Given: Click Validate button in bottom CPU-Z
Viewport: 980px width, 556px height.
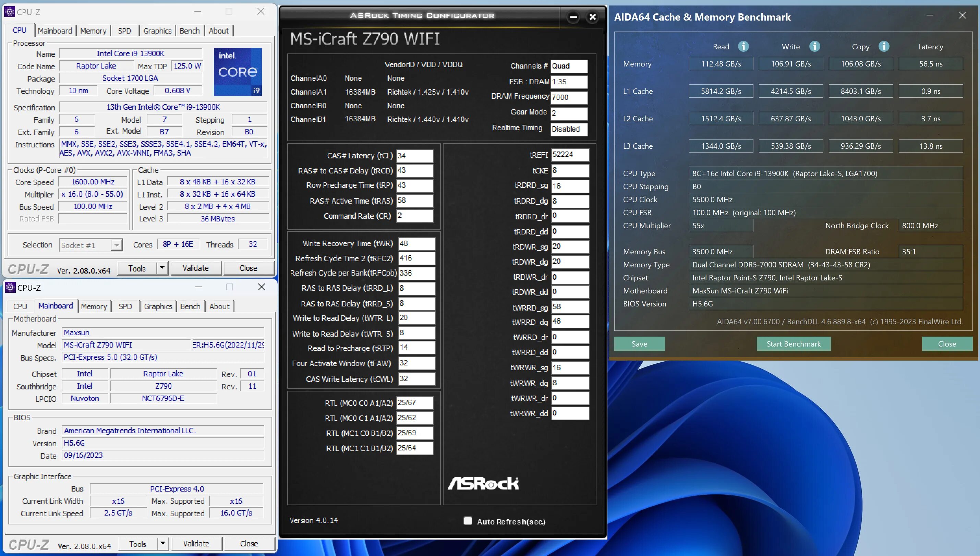Looking at the screenshot, I should 196,543.
